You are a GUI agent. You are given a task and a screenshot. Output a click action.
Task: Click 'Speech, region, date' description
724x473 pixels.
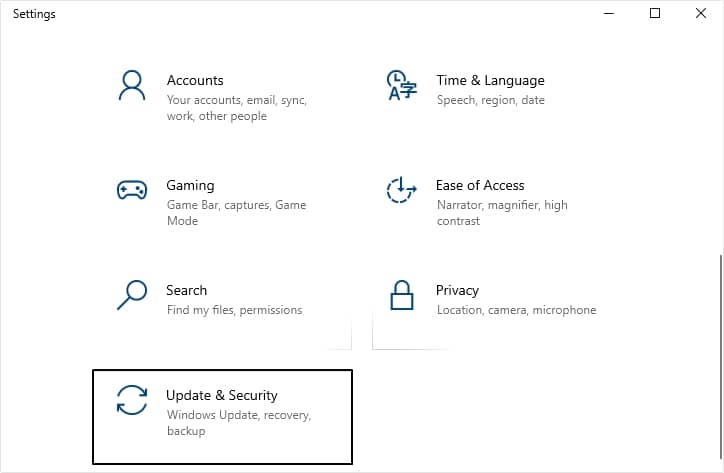coord(491,100)
